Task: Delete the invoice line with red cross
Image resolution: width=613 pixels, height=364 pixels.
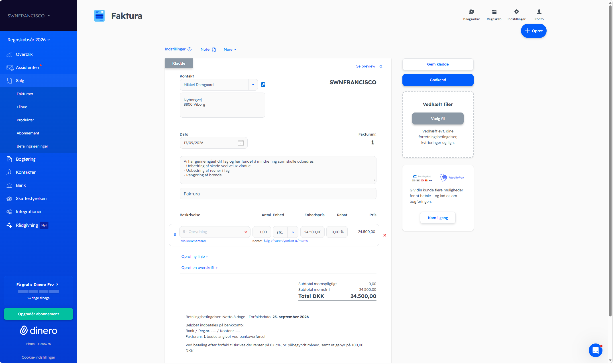Action: point(385,235)
